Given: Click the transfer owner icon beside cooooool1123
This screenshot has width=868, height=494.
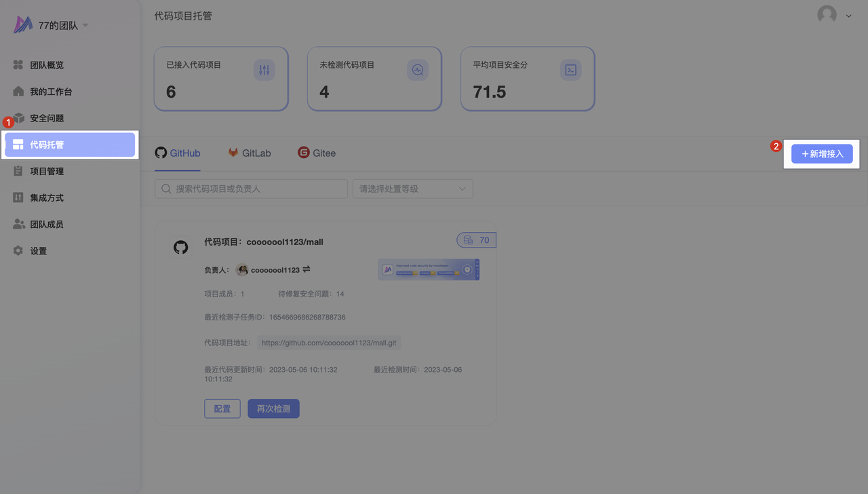Looking at the screenshot, I should tap(307, 269).
